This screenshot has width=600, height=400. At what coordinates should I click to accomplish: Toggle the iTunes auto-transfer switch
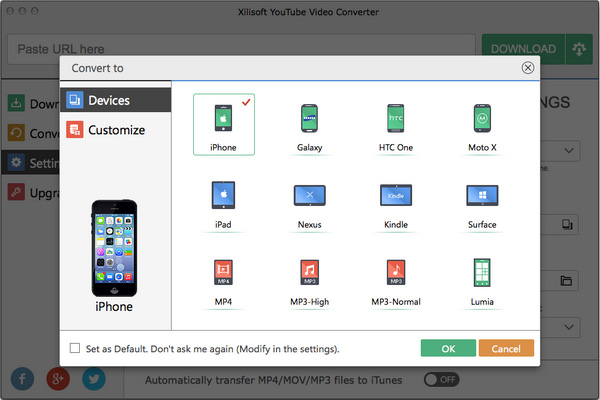click(442, 380)
